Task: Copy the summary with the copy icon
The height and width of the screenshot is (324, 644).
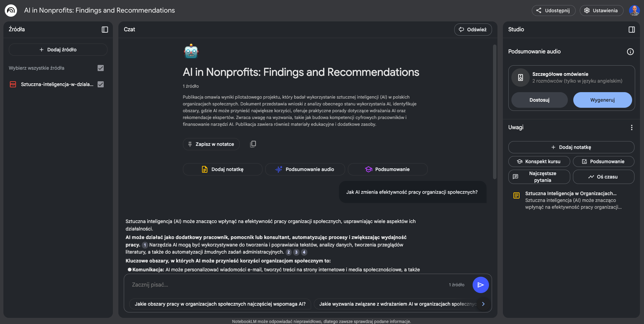Action: tap(253, 144)
